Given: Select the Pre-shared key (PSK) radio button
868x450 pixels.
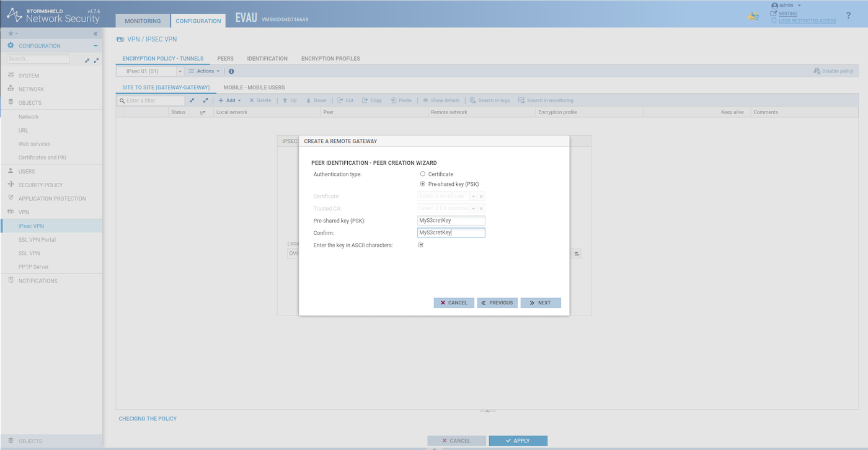Looking at the screenshot, I should pyautogui.click(x=423, y=184).
